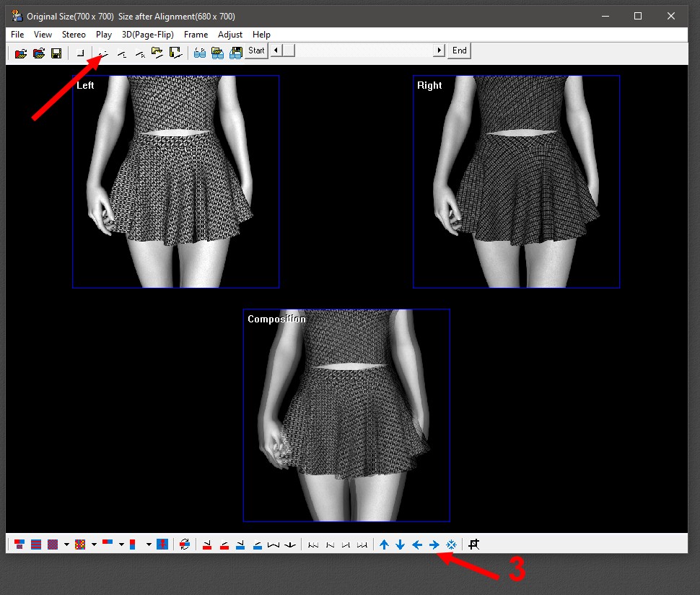Select the red-blue checker pattern view icon
Screen dimensions: 700x595
click(53, 544)
